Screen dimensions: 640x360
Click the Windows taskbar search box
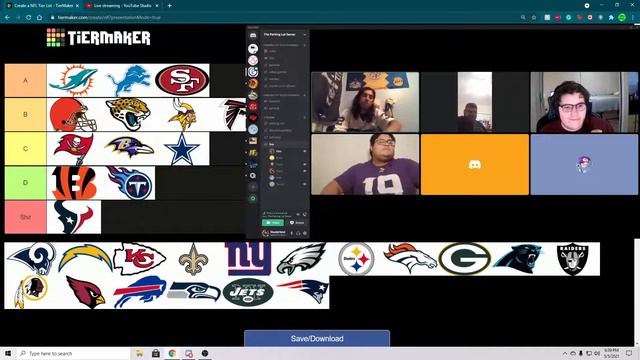(73, 353)
